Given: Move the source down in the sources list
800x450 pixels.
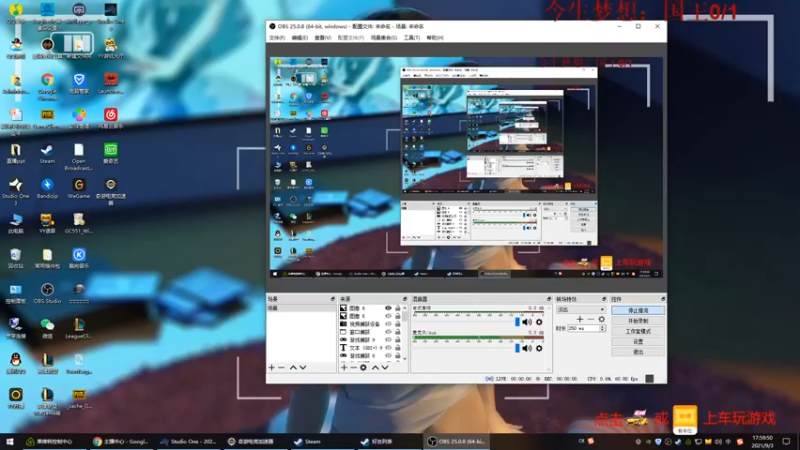Looking at the screenshot, I should tap(385, 367).
